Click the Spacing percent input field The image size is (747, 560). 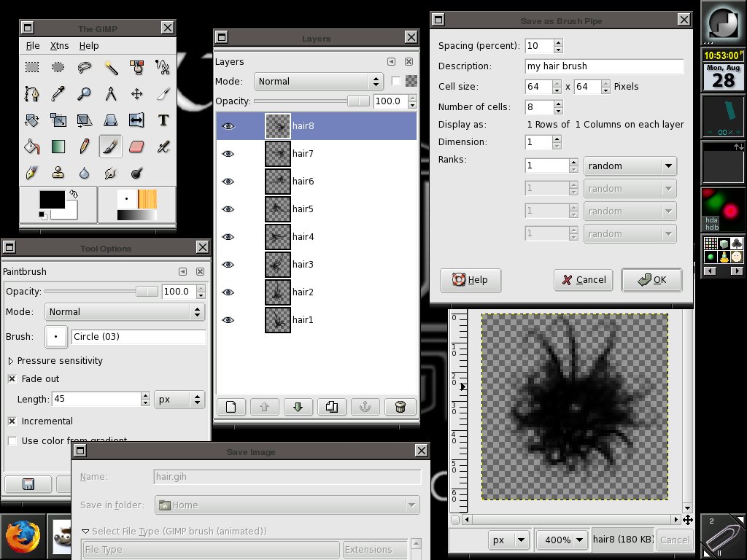pyautogui.click(x=539, y=46)
